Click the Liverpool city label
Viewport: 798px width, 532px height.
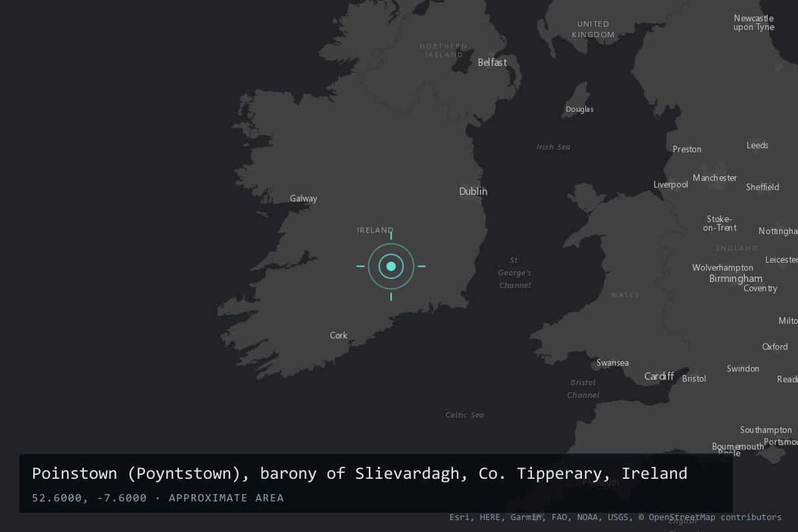coord(670,185)
